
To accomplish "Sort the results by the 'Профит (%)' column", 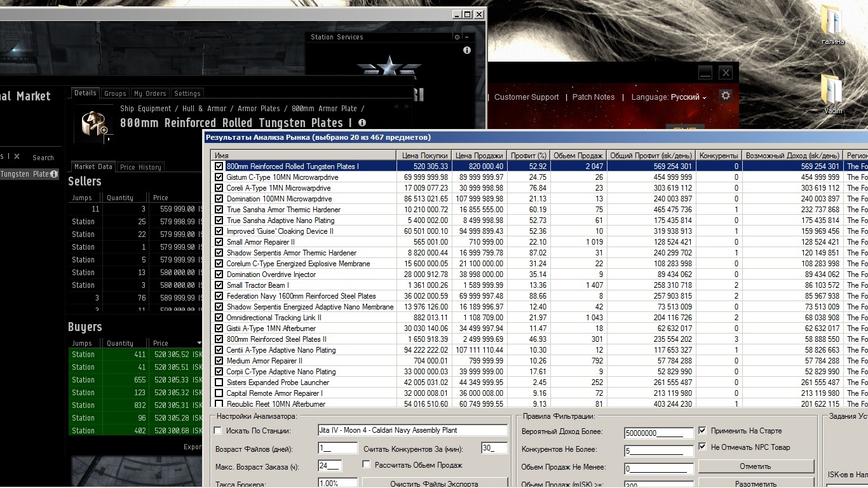I will click(x=528, y=155).
